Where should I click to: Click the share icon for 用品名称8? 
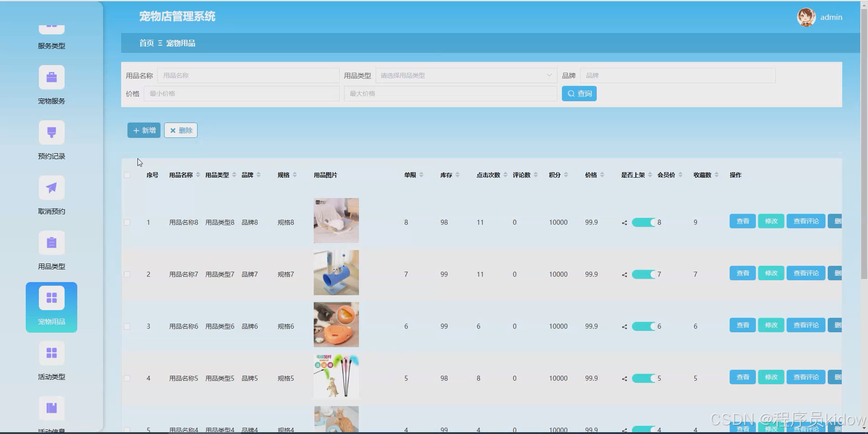pos(624,222)
